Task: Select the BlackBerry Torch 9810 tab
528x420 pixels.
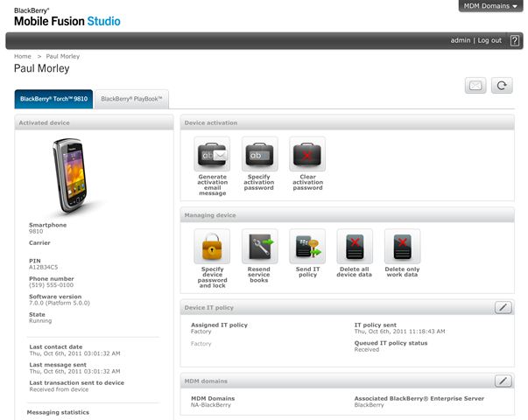Action: [x=53, y=99]
